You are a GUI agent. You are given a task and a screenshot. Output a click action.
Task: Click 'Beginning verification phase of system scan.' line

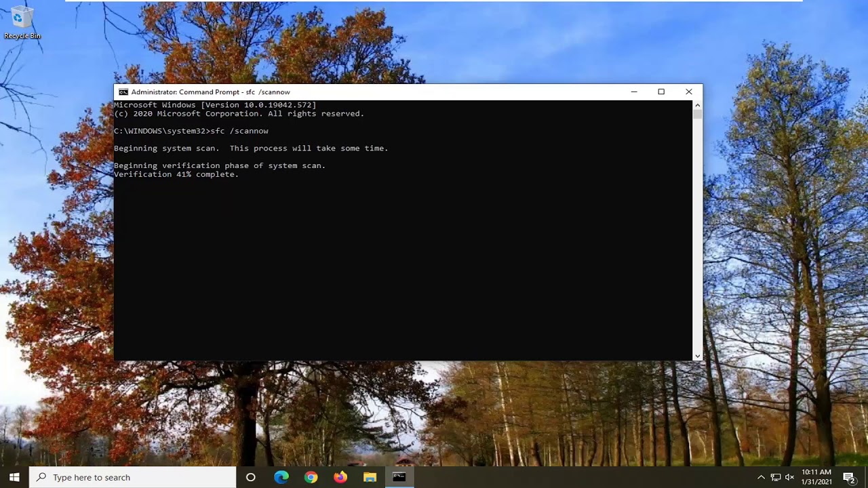click(220, 165)
